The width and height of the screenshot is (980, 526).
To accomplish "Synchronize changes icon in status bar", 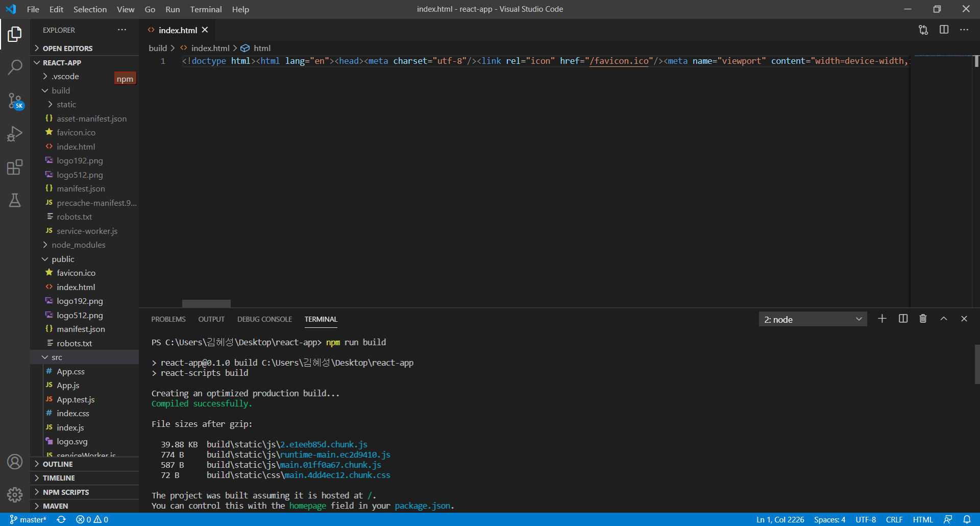I will [x=61, y=519].
